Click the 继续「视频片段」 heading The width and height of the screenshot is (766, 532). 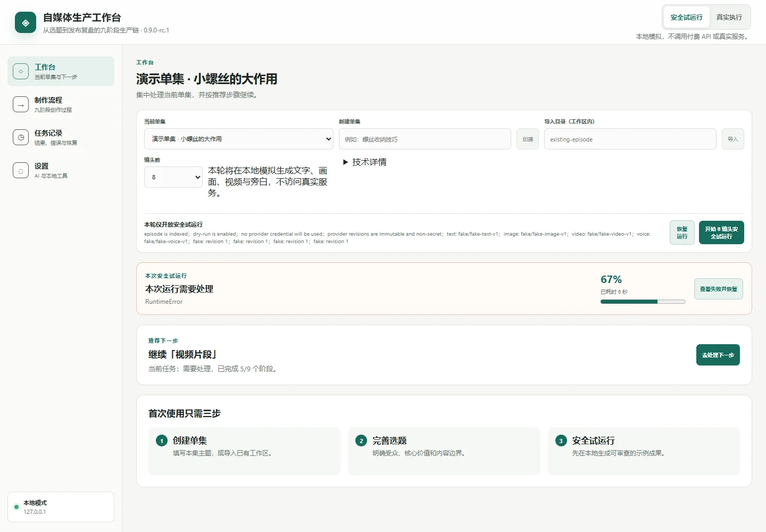182,354
